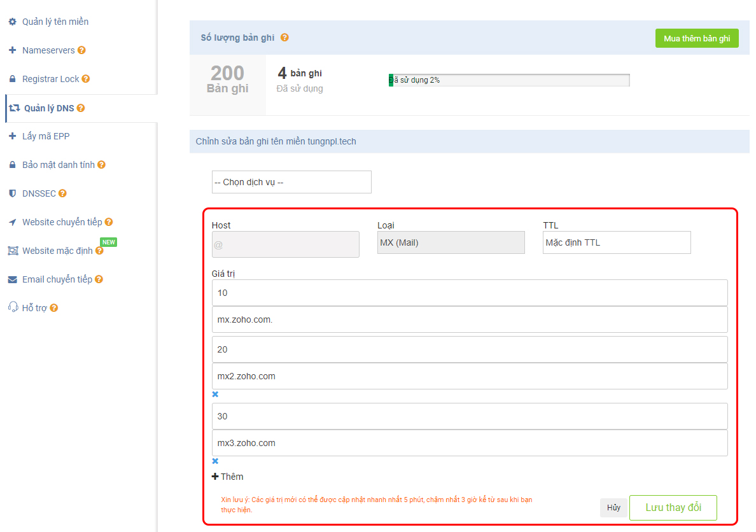The height and width of the screenshot is (532, 756).
Task: Click the frame icon beside Website mặc định
Action: pos(13,251)
